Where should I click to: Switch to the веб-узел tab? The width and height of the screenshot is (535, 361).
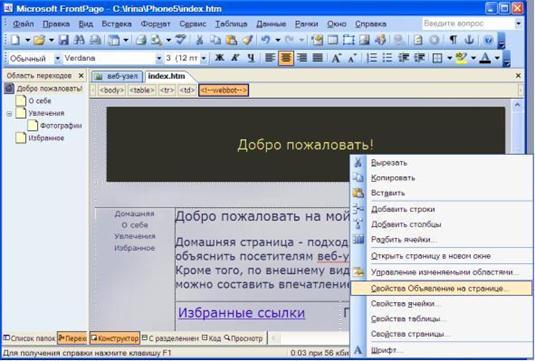117,76
